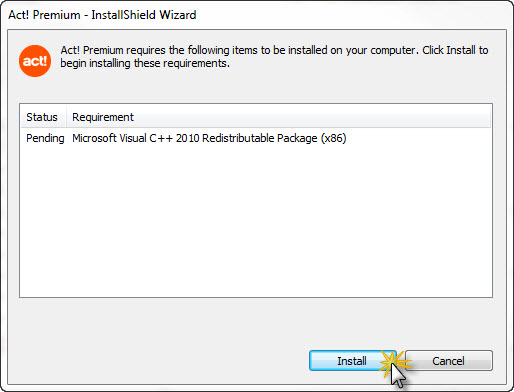Click the word 'Microsoft' in requirement row

tap(94, 138)
